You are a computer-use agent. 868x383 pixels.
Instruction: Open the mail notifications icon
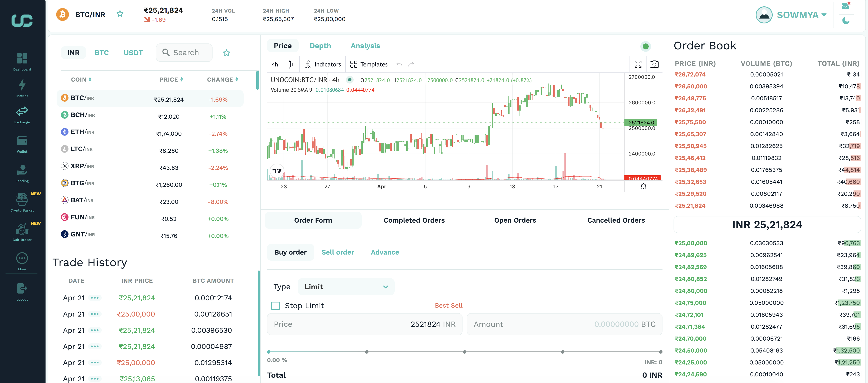(x=845, y=6)
